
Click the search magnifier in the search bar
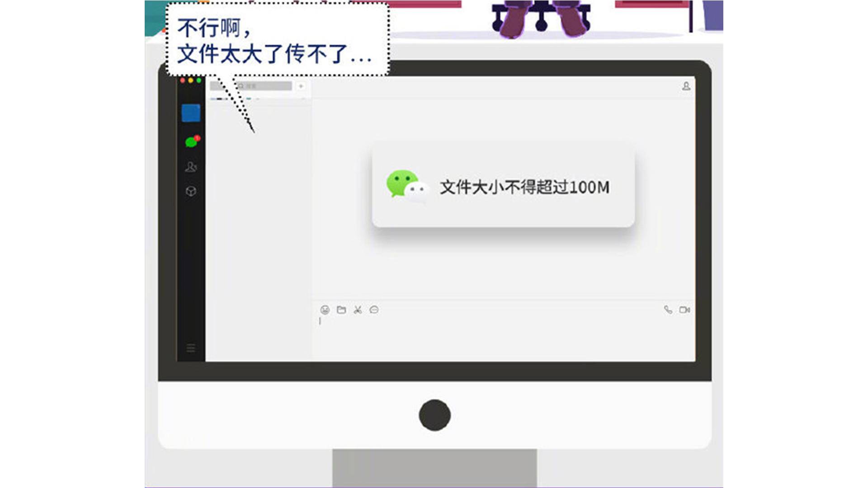pyautogui.click(x=241, y=86)
